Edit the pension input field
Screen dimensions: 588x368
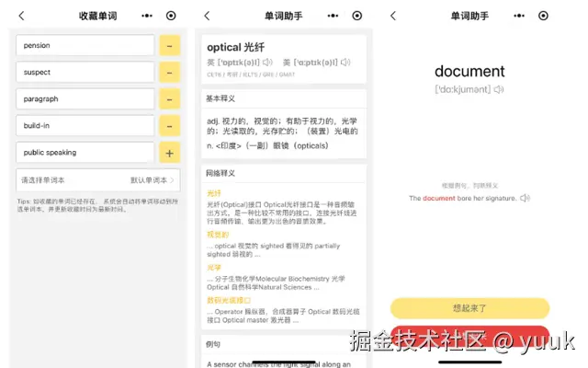[85, 45]
